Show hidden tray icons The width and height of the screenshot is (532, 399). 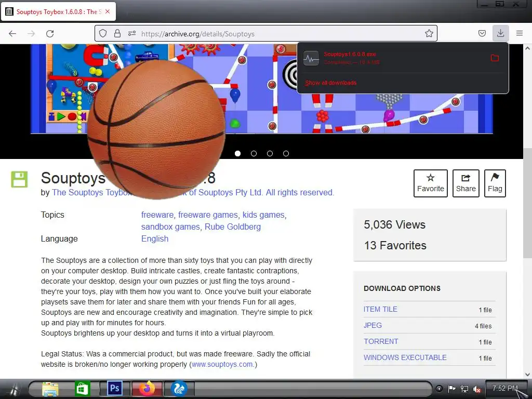pos(439,389)
